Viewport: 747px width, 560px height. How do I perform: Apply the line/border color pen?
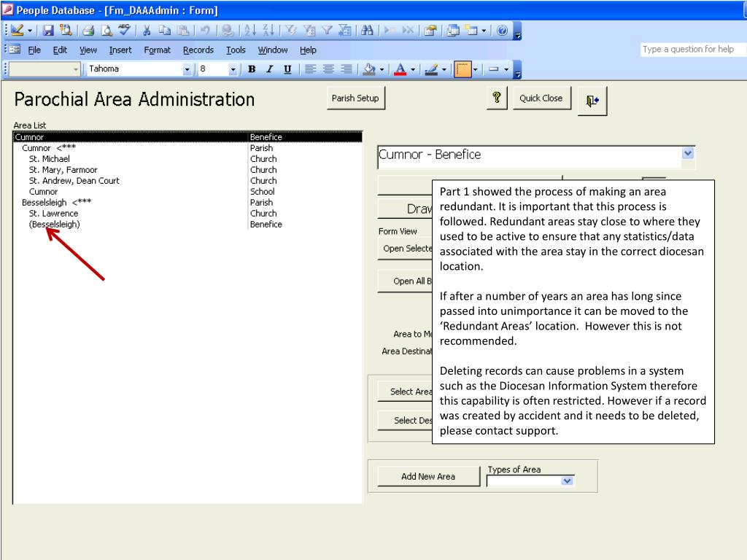(431, 69)
